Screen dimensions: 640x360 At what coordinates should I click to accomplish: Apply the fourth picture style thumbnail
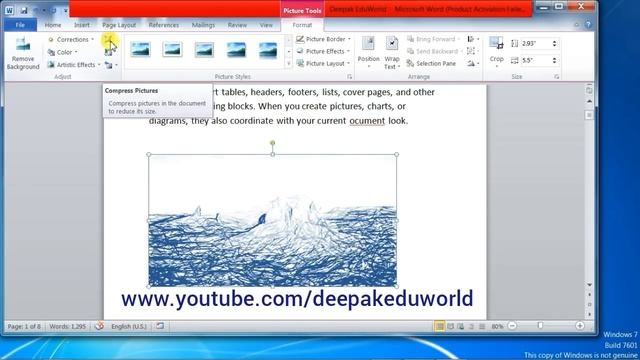coord(236,50)
